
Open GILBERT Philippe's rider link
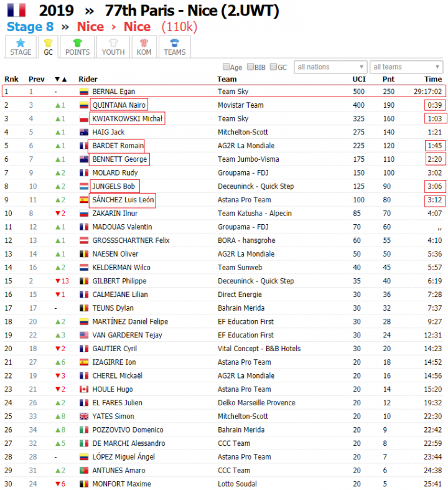click(x=119, y=281)
